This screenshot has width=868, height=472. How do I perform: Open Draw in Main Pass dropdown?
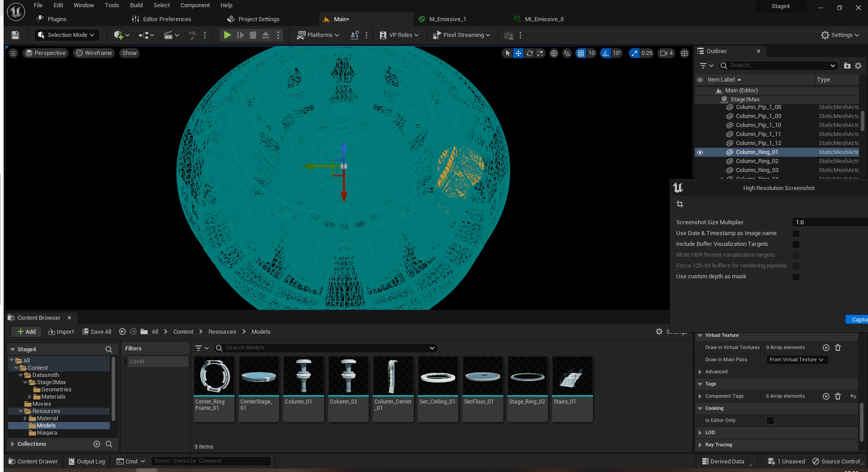tap(796, 359)
